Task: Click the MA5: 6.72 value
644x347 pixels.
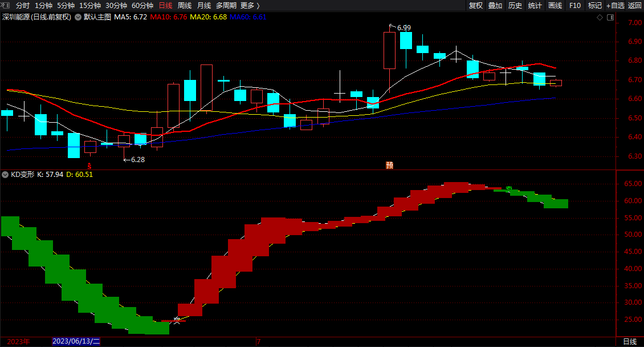Action: (131, 17)
